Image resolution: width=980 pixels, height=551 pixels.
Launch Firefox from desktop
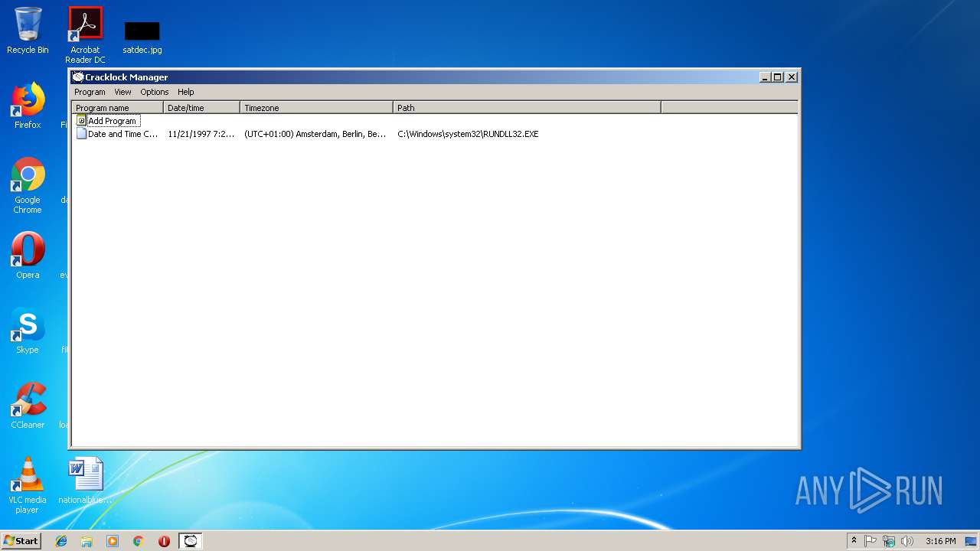(28, 106)
